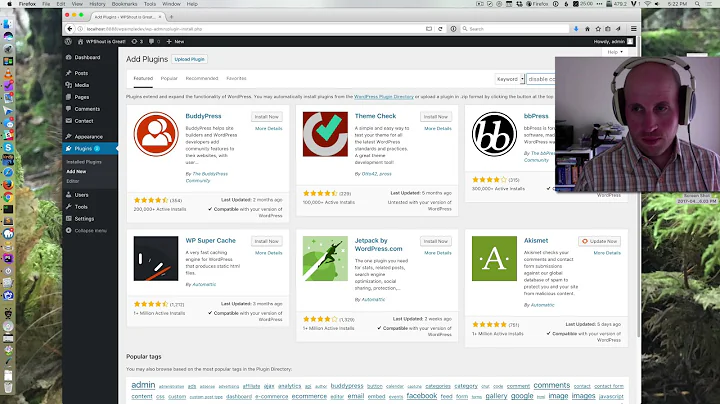Click the Firefox back arrow button

70,28
